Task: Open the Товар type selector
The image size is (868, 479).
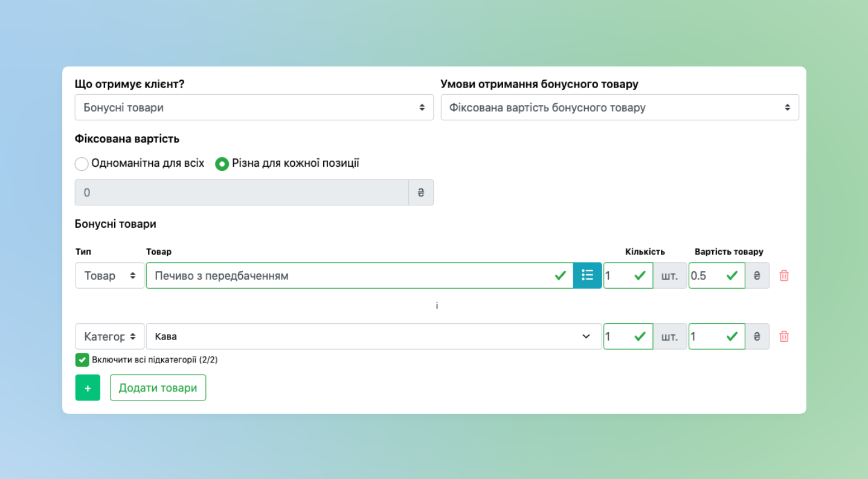Action: point(109,275)
